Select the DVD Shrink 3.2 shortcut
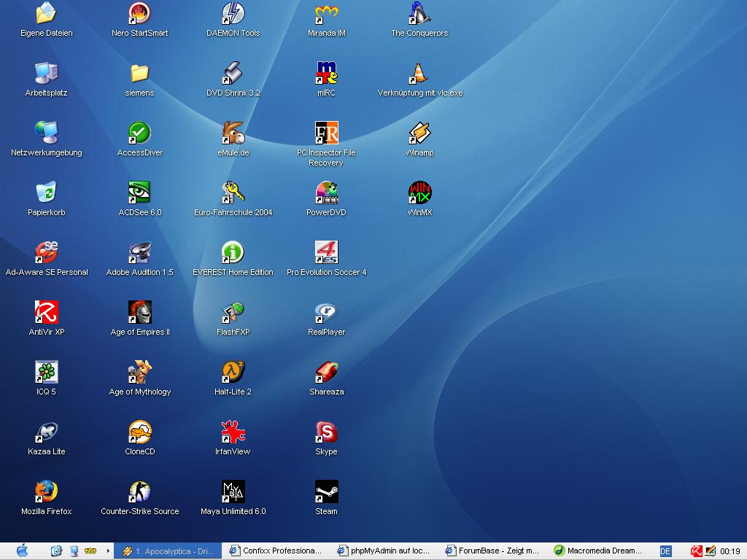747x560 pixels. (233, 73)
